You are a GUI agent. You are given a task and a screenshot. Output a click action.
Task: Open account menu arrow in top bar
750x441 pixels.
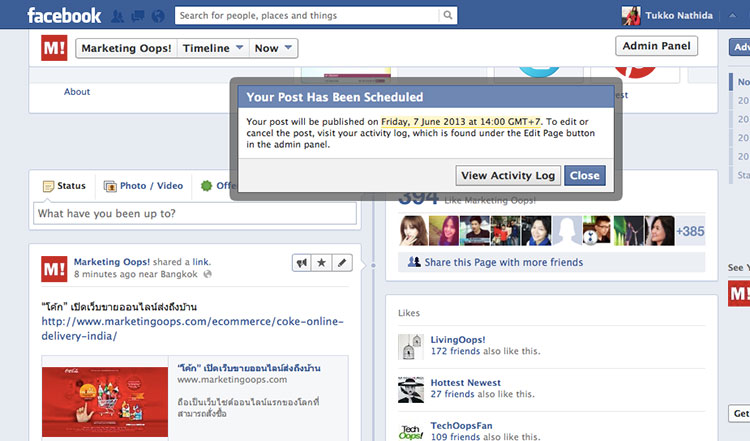click(732, 15)
